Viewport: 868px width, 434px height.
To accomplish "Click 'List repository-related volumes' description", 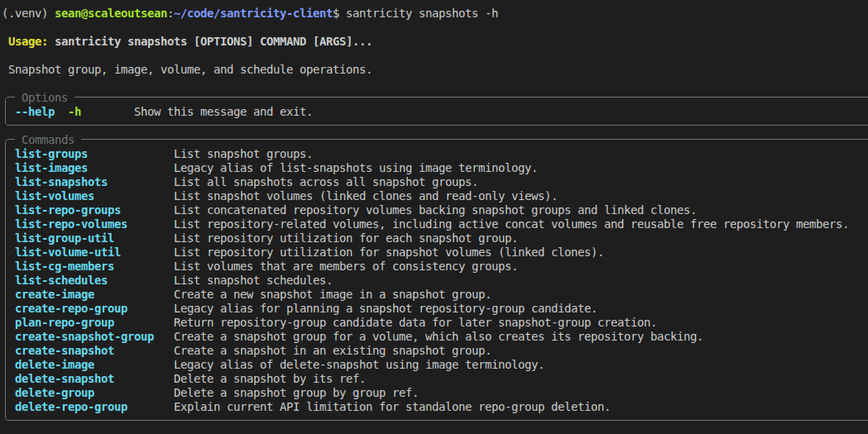I will point(511,225).
